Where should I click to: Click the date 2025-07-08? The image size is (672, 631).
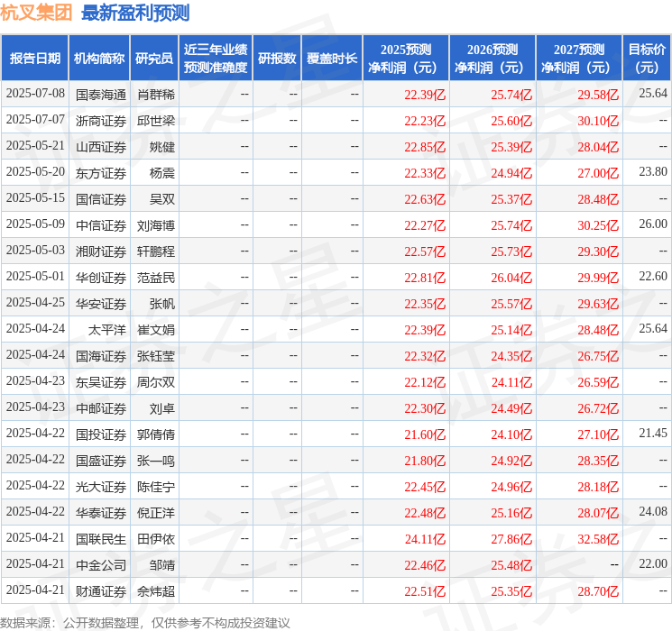pos(35,94)
